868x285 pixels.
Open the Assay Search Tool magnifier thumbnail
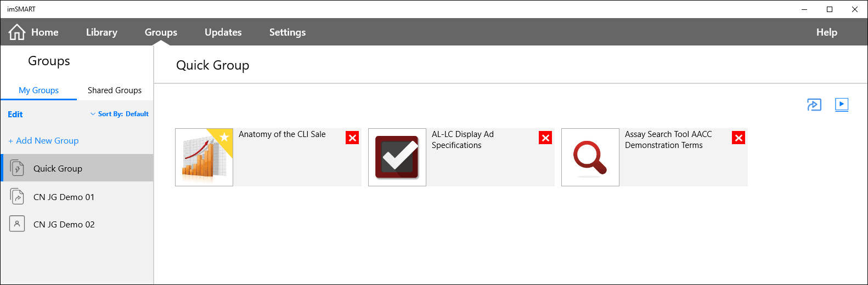[x=590, y=157]
